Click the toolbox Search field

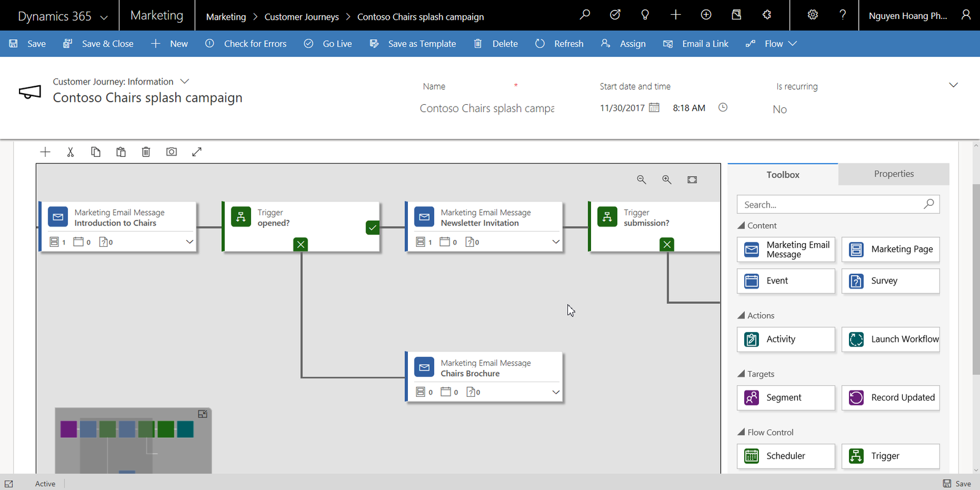tap(838, 205)
